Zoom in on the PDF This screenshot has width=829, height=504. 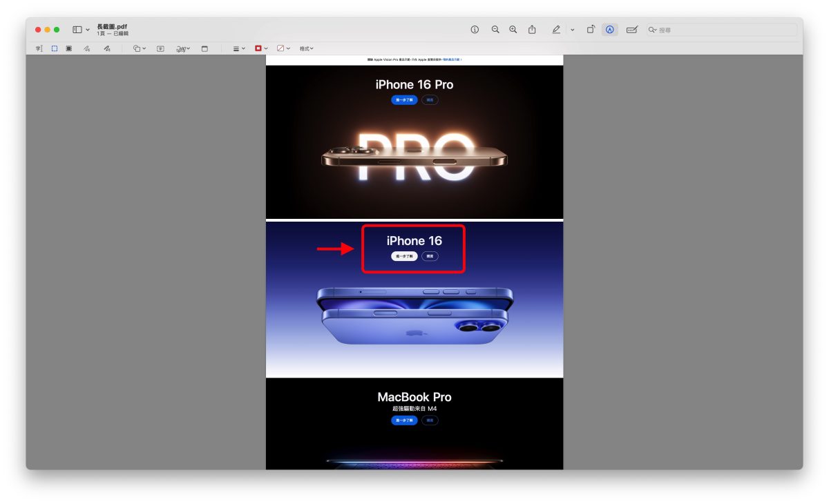click(x=513, y=30)
